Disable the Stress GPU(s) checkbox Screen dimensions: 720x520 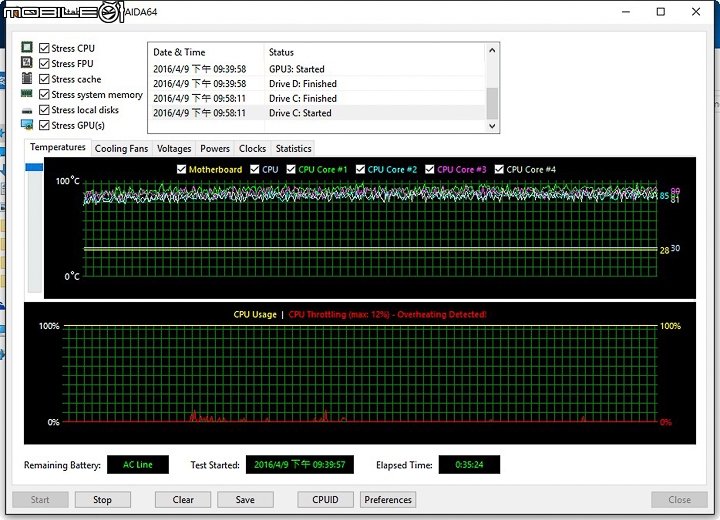click(x=44, y=125)
